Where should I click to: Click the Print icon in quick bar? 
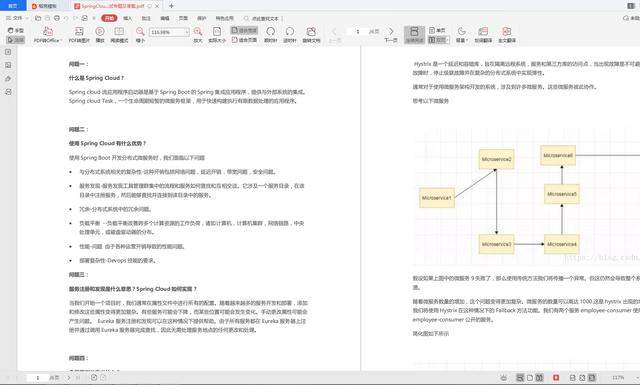(57, 18)
